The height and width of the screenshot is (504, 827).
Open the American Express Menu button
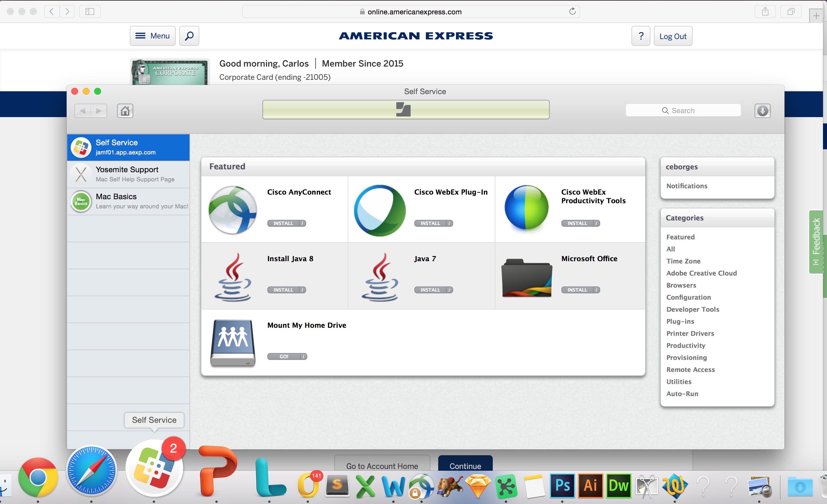point(153,36)
